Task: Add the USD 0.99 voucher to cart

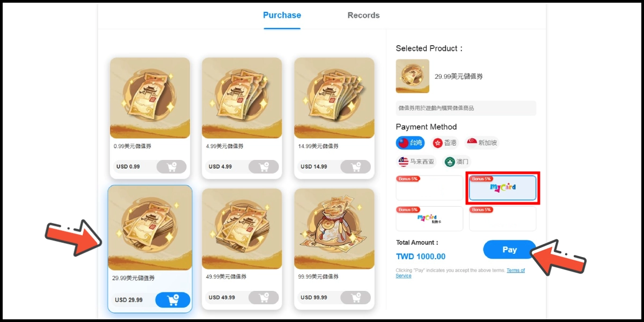Action: (171, 167)
